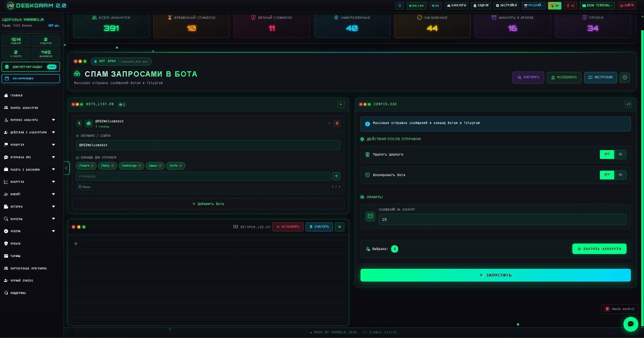Image resolution: width=644 pixels, height=338 pixels.
Task: Remove the /settings command tag
Action: tap(140, 166)
